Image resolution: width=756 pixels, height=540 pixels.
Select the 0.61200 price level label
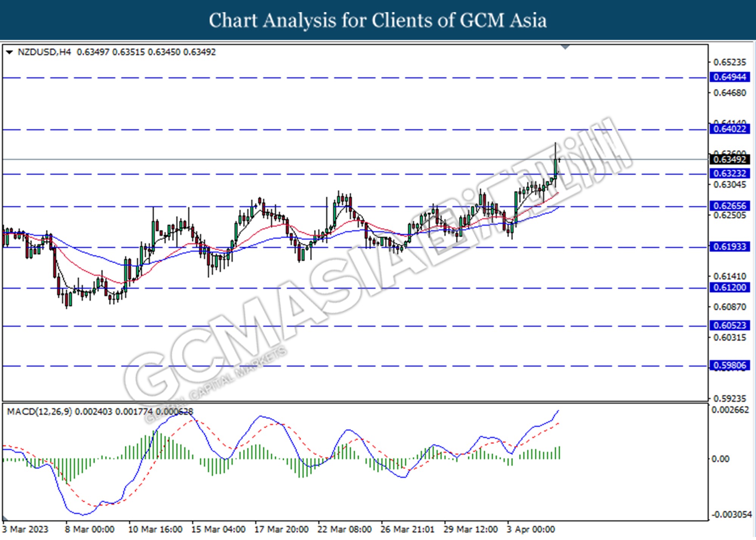point(730,287)
